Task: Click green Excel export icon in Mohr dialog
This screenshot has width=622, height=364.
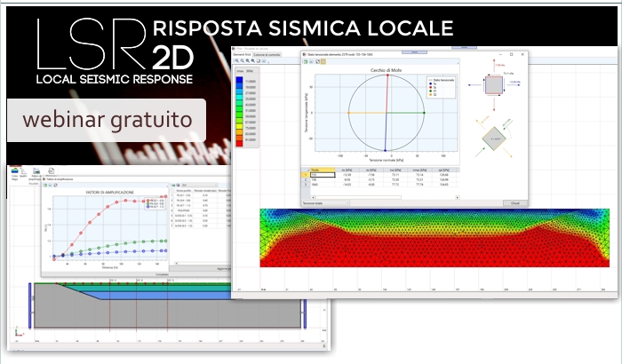Action: (x=306, y=61)
